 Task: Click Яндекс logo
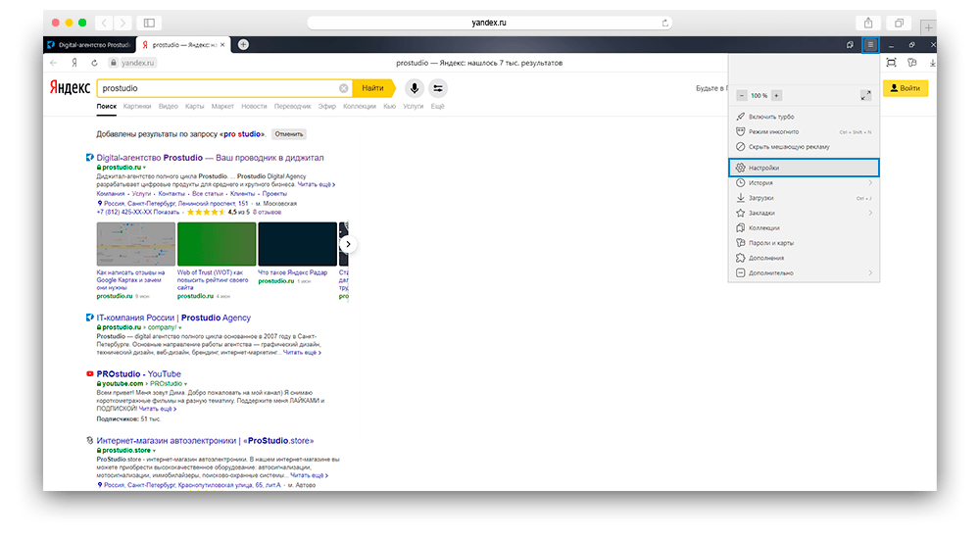pos(70,87)
